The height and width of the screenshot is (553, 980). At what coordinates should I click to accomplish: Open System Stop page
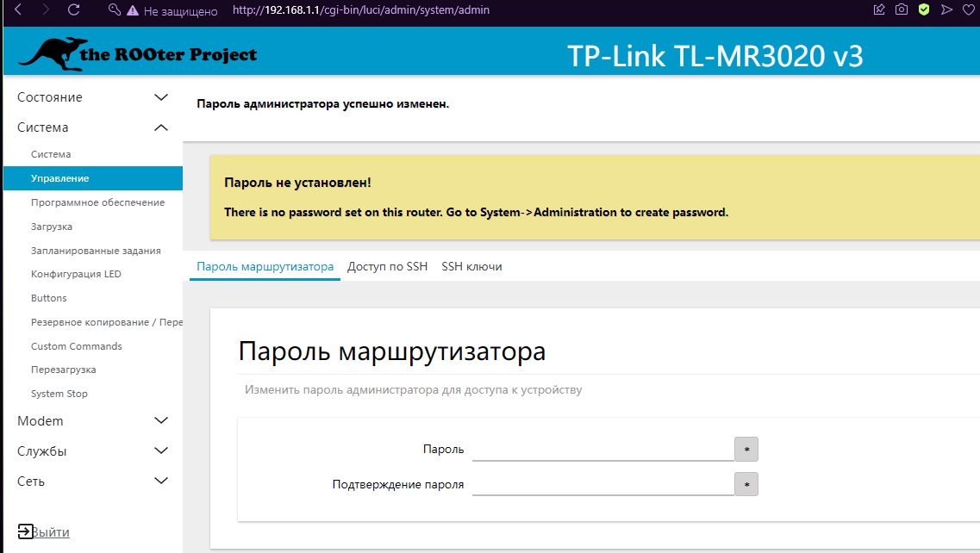(x=59, y=394)
